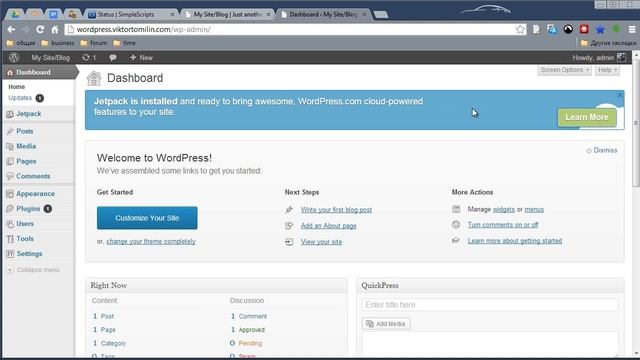Follow Learn more about getting started link
The width and height of the screenshot is (640, 360).
pos(515,241)
